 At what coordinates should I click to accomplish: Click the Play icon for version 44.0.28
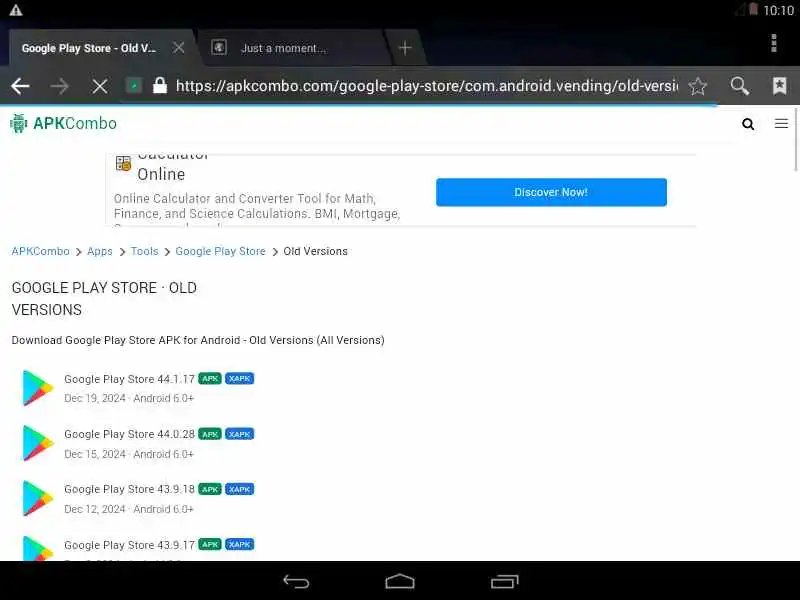[x=37, y=443]
